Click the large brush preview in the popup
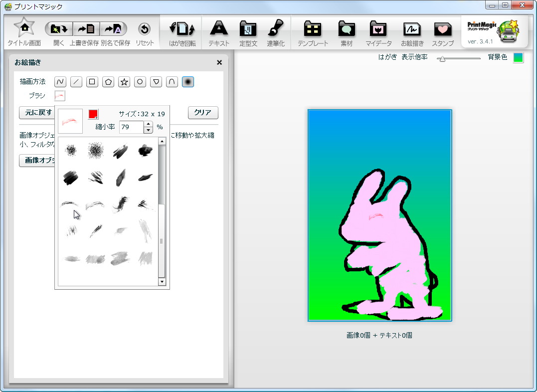Image resolution: width=537 pixels, height=392 pixels. tap(70, 121)
